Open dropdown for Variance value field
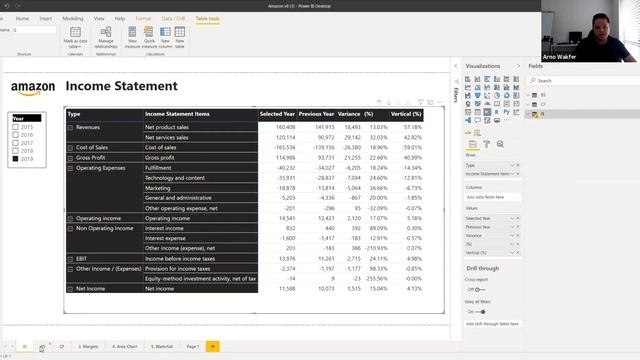Screen dimensions: 640x360 coord(512,236)
